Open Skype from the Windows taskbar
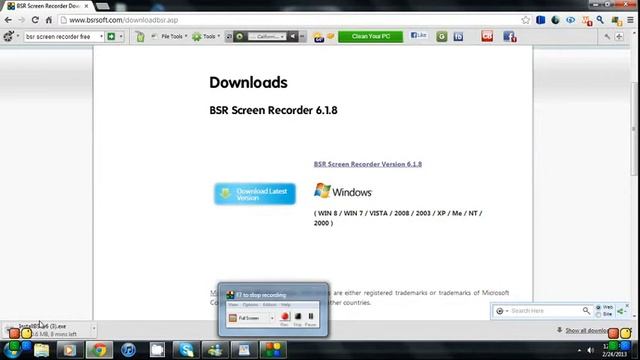The width and height of the screenshot is (640, 360). (x=186, y=350)
